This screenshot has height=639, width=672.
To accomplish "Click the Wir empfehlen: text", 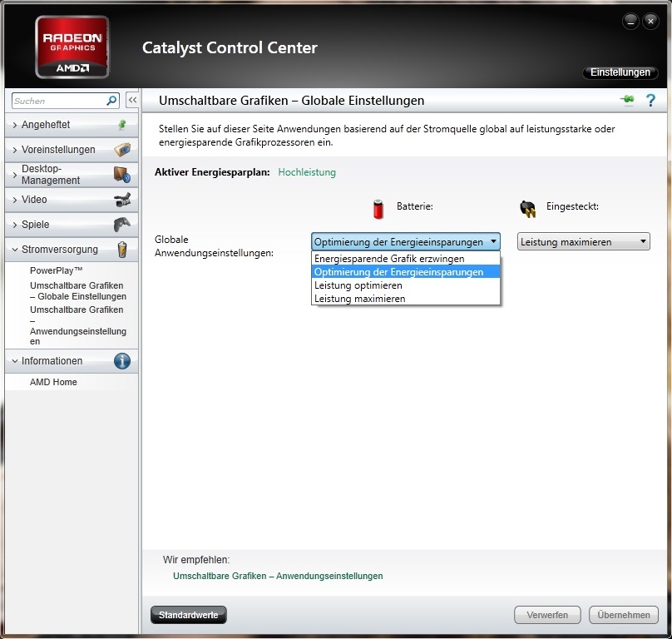I will pos(196,560).
